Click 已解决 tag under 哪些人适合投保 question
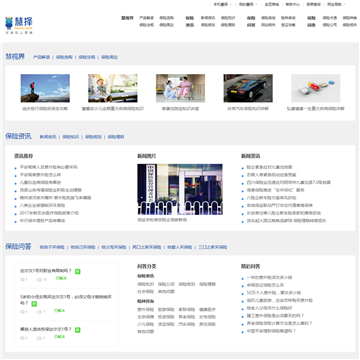This screenshot has width=360, height=360. [60, 337]
